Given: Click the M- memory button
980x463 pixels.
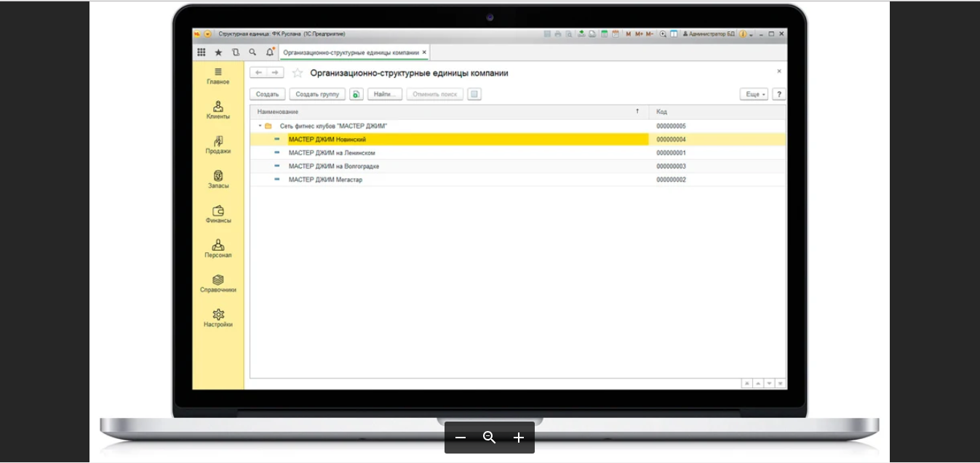Looking at the screenshot, I should (650, 34).
